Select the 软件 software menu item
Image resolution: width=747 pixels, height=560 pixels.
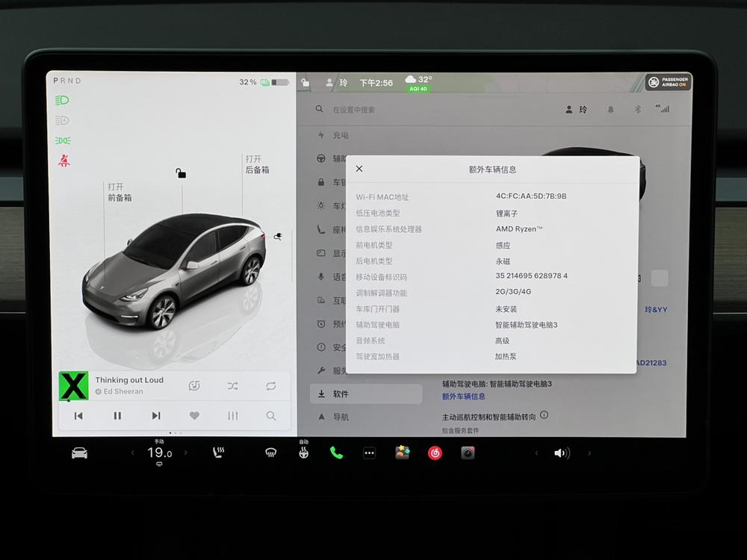click(366, 393)
